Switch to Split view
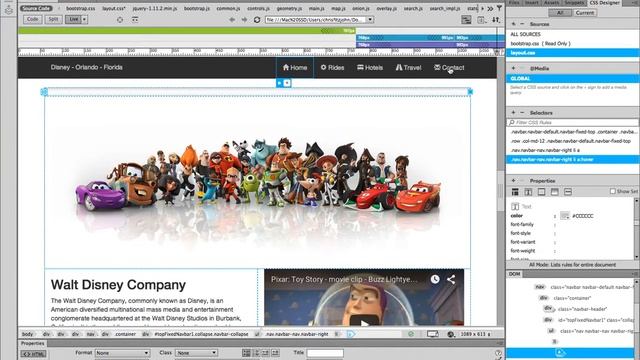Viewport: 640px width, 360px height. coord(53,19)
